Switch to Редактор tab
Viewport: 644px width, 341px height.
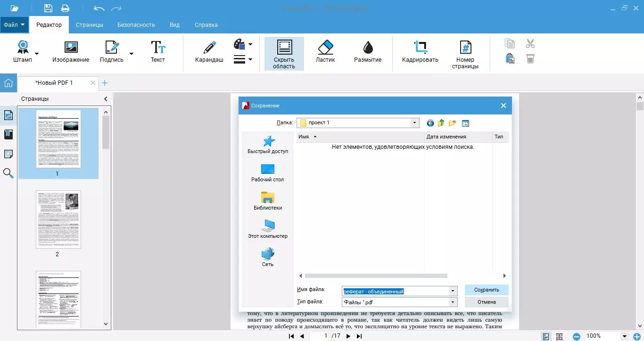(49, 24)
